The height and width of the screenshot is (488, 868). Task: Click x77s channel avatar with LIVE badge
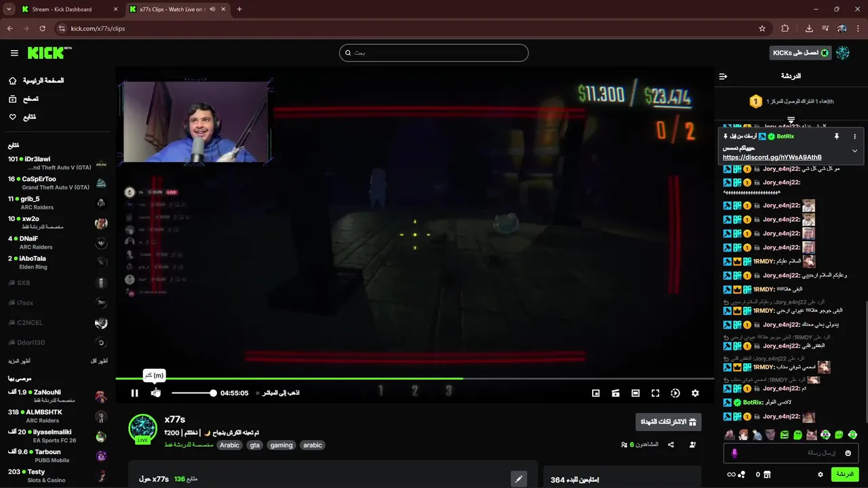142,429
